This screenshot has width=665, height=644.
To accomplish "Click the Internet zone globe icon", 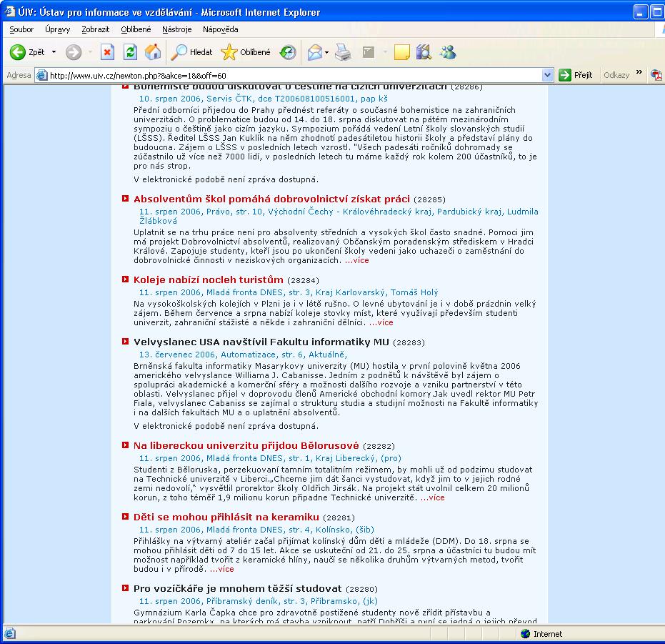I will click(x=526, y=633).
